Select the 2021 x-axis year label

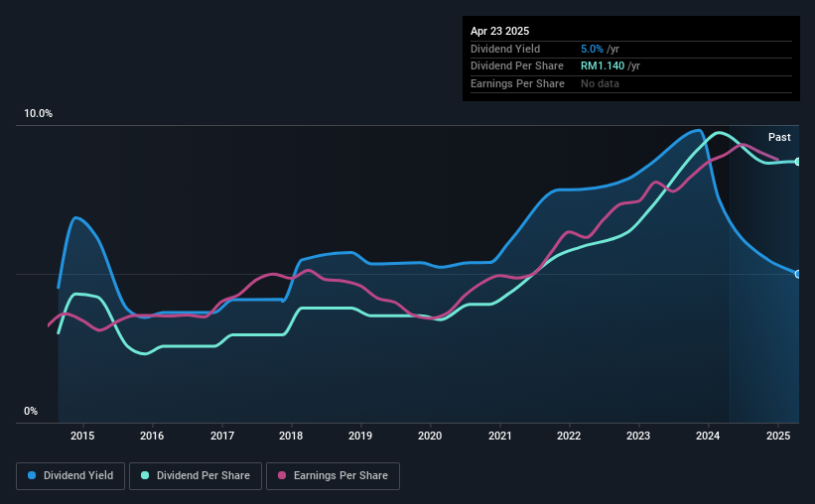click(x=500, y=436)
